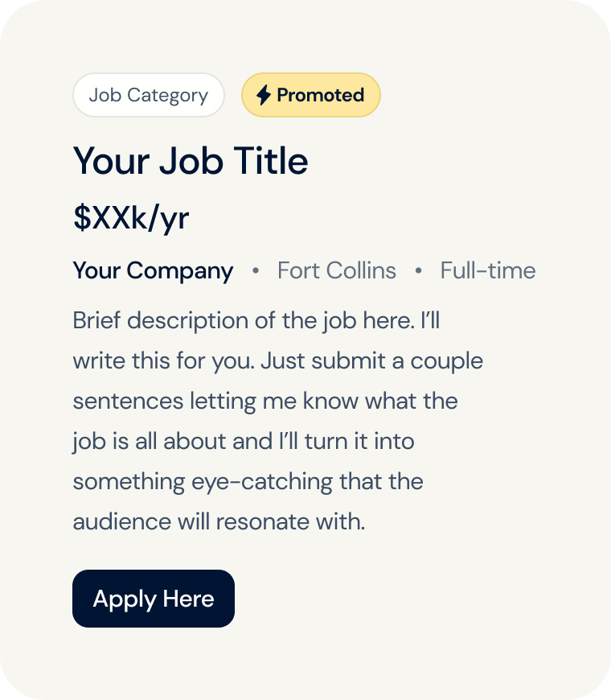
Task: Click the dot separator after Your Company
Action: coord(256,270)
